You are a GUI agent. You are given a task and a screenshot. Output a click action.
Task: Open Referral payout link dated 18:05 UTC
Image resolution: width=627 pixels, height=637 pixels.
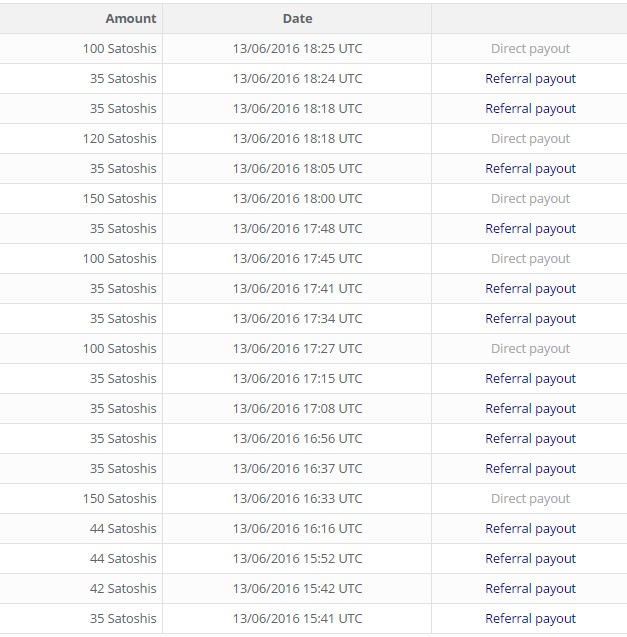(530, 168)
